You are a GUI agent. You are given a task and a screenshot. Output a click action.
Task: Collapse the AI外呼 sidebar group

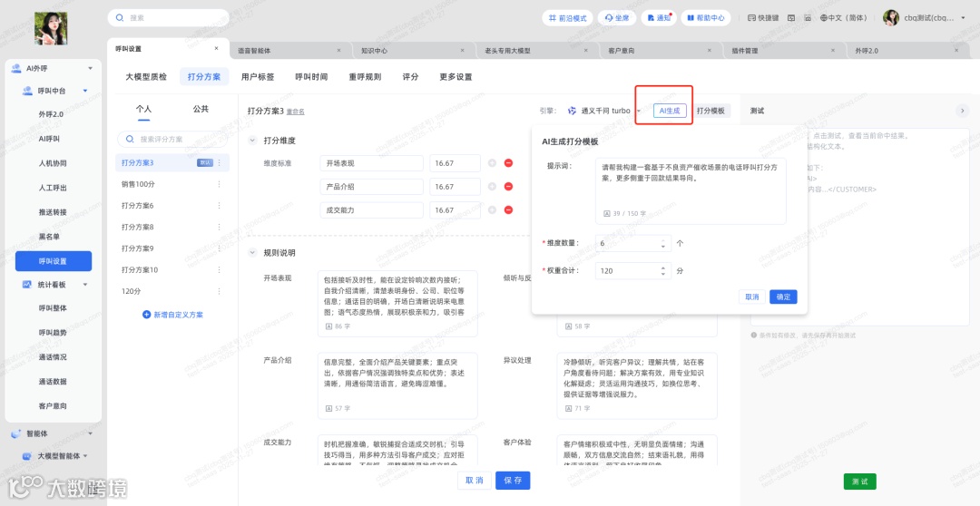[x=90, y=67]
